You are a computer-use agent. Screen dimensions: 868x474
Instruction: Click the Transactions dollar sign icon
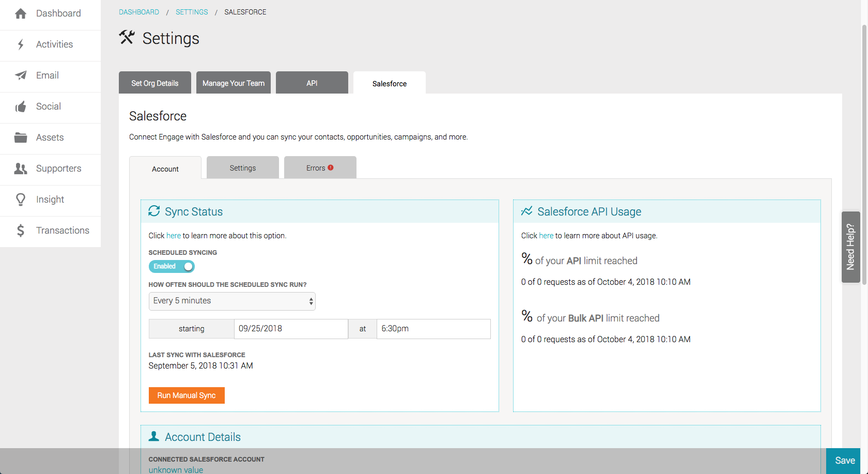21,231
